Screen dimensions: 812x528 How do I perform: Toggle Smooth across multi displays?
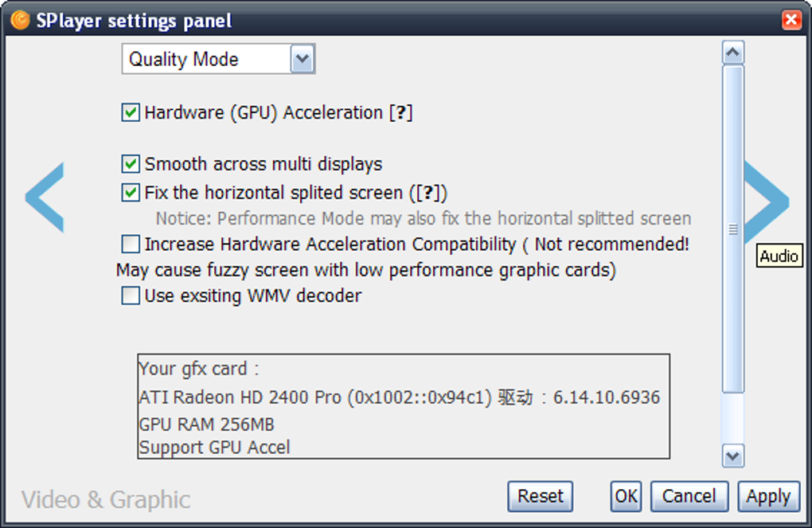click(x=131, y=164)
